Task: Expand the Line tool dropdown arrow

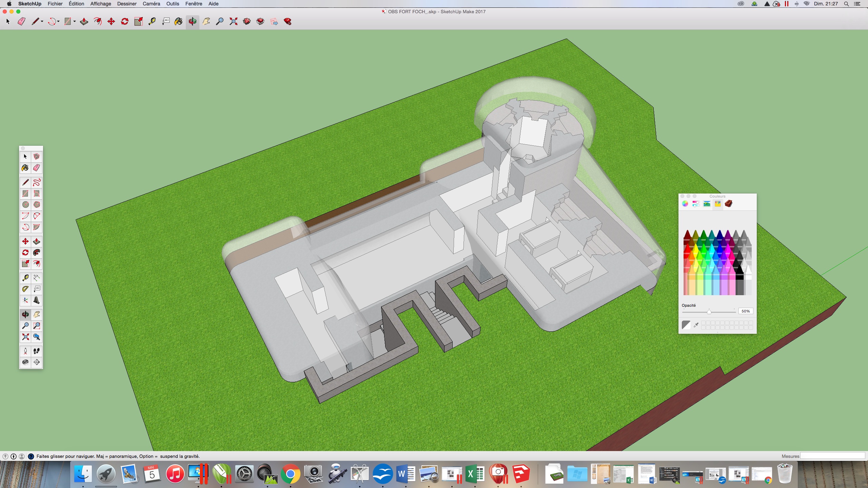Action: click(42, 22)
